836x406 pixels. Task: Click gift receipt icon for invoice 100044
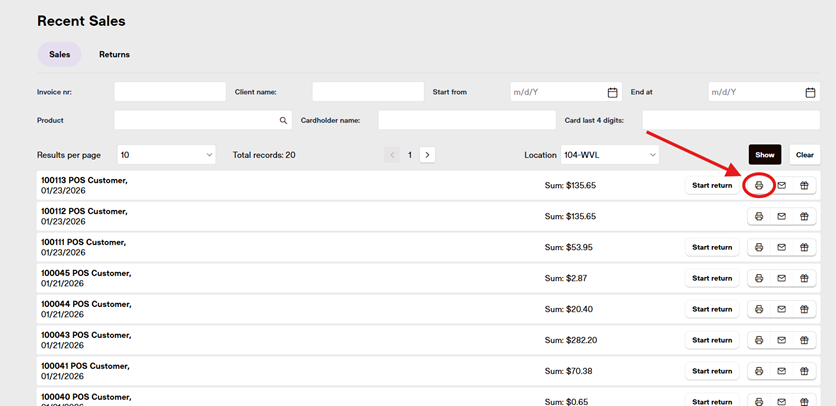pyautogui.click(x=803, y=309)
